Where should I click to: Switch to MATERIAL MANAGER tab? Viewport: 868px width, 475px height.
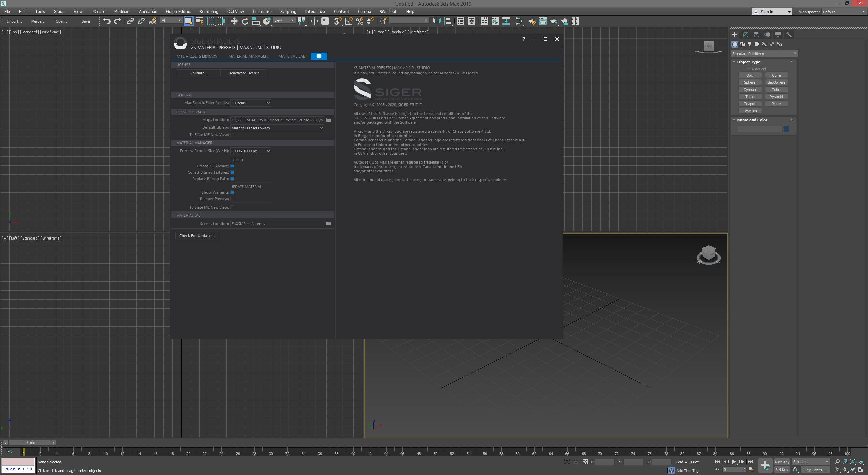point(248,56)
